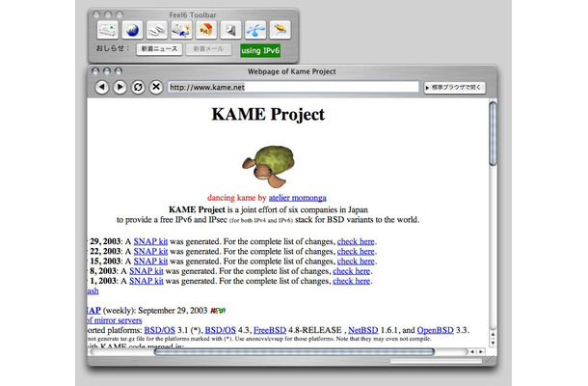
Task: Click the dancing turtle image
Action: coord(269,166)
